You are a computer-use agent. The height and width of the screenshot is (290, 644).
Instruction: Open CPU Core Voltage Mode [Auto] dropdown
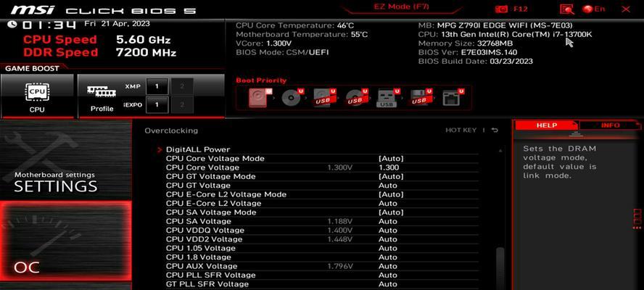[x=391, y=159]
